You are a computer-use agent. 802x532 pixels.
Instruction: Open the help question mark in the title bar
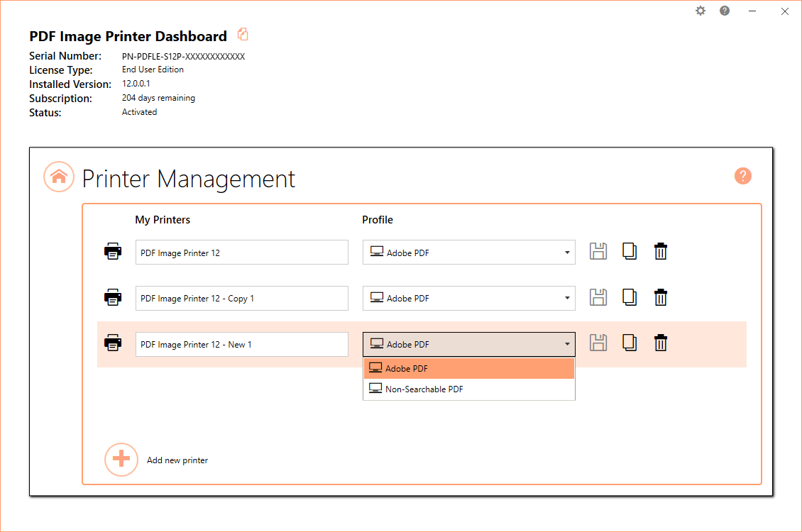pyautogui.click(x=724, y=11)
